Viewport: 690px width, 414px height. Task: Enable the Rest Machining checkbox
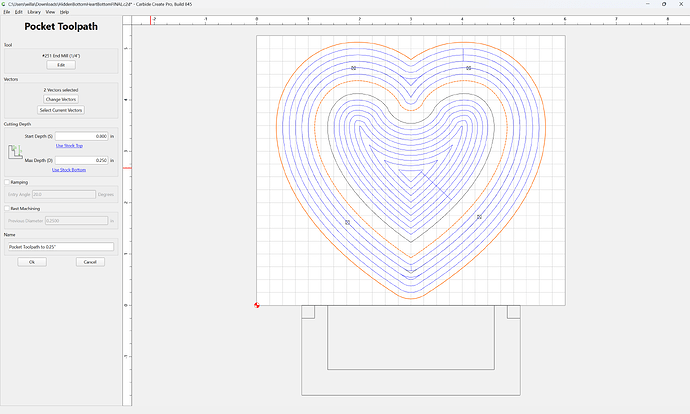coord(7,208)
